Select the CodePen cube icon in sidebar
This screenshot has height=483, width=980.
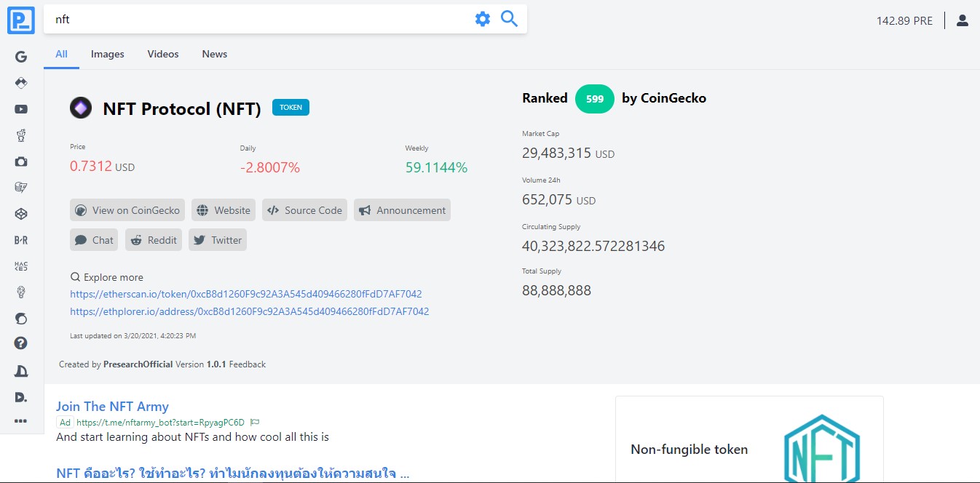[21, 214]
